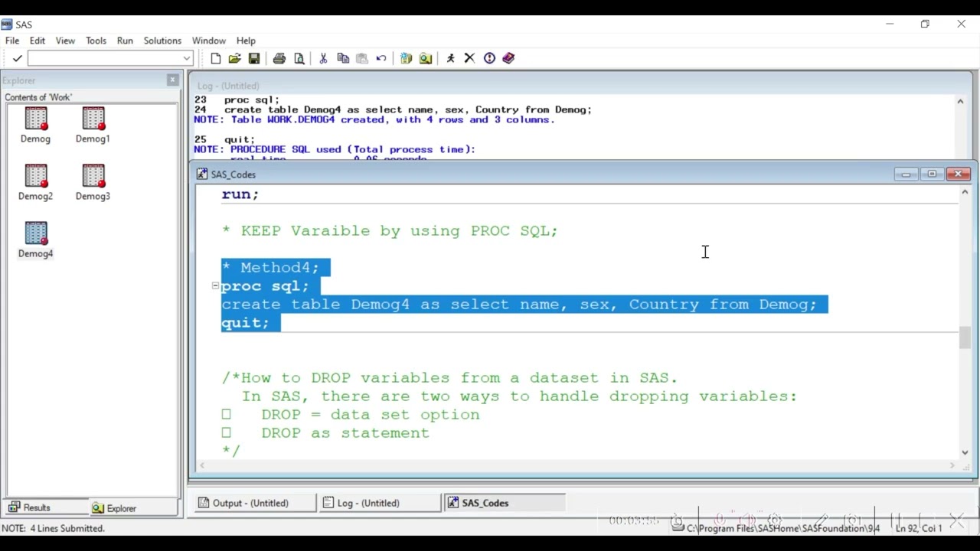Click the Save toolbar icon
The image size is (980, 551).
[x=254, y=58]
